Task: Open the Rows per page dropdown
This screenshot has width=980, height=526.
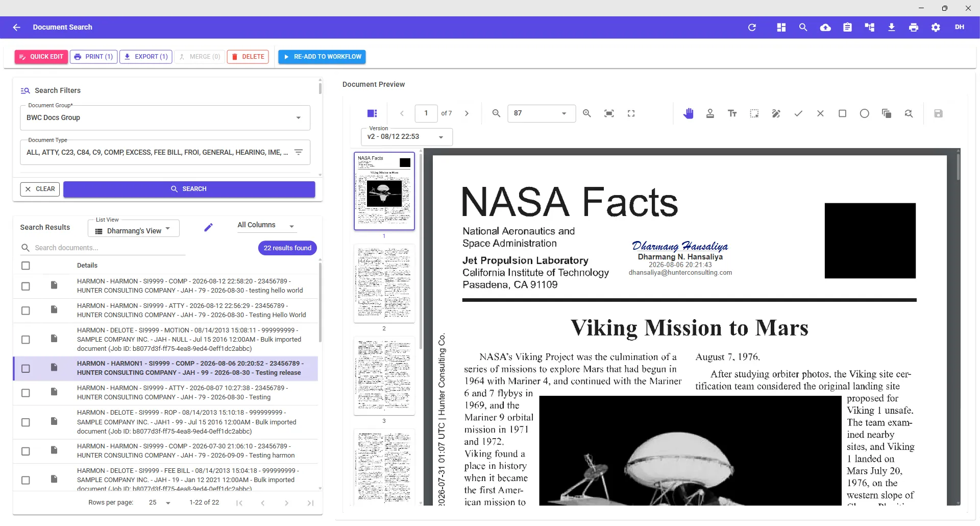Action: [x=160, y=503]
